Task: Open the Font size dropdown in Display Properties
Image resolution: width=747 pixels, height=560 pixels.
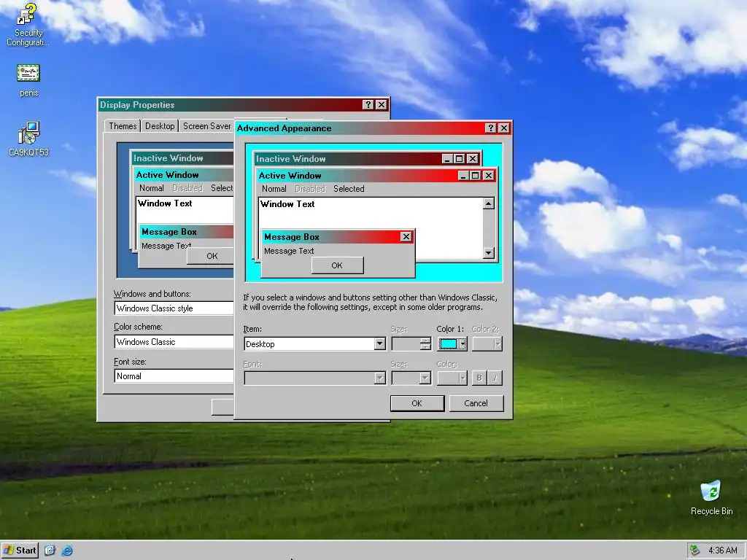Action: coord(174,376)
